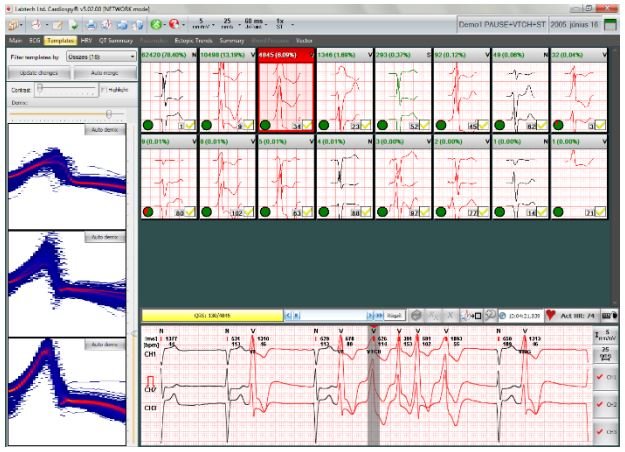Toggle the checkmark on the 10498 template
Viewport: 625px width, 452px height.
(248, 126)
